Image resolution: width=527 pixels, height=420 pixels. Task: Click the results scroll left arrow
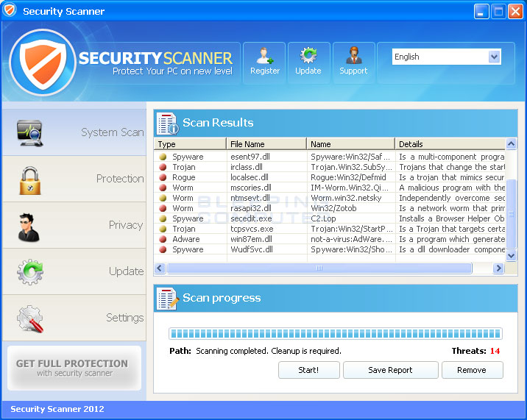[x=160, y=268]
